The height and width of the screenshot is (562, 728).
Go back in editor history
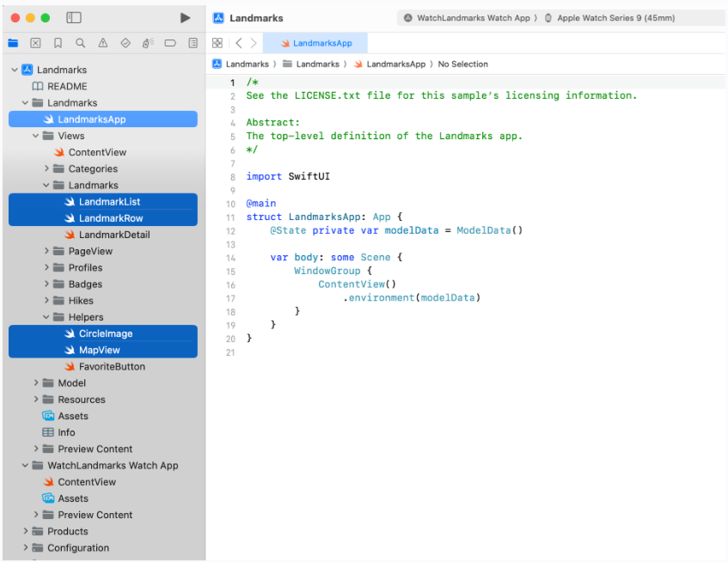coord(239,43)
